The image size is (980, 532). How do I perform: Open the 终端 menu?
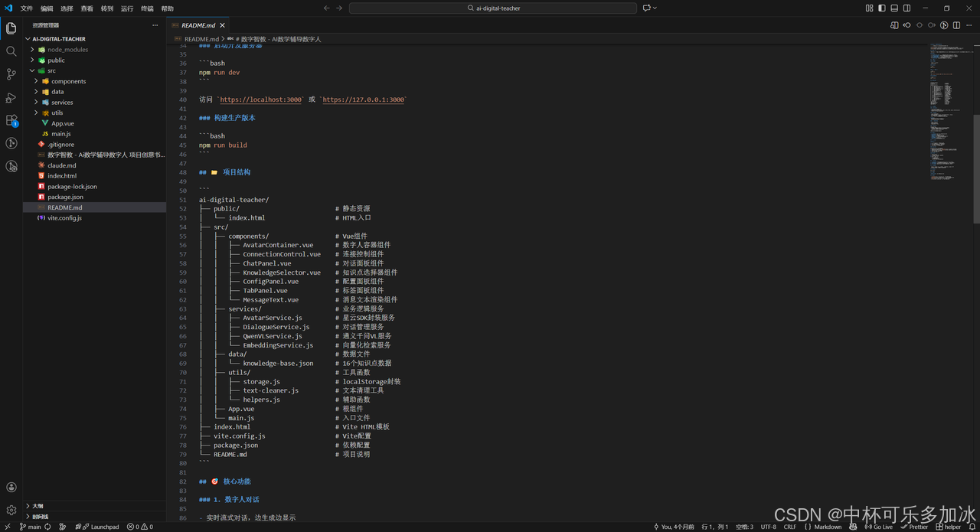pos(147,8)
